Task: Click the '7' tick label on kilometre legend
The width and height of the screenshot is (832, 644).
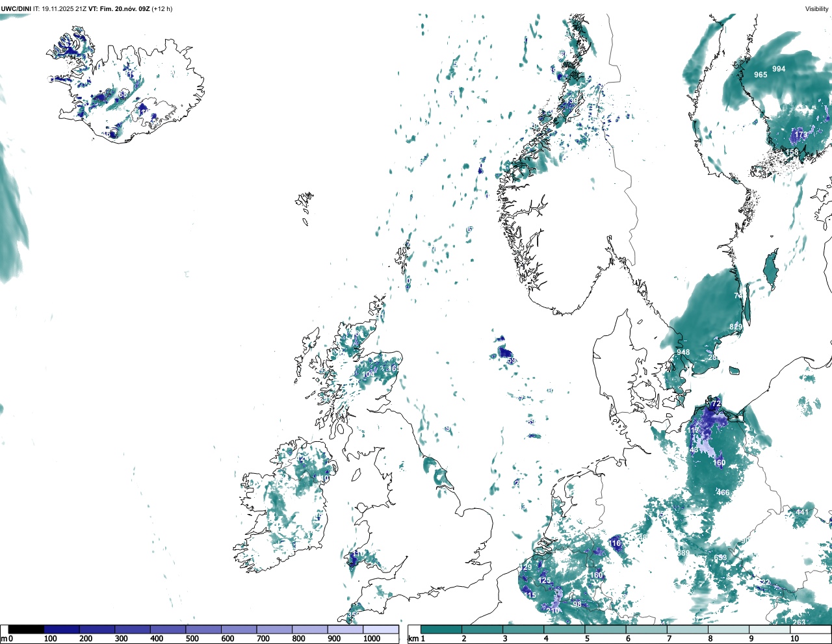Action: click(x=669, y=639)
